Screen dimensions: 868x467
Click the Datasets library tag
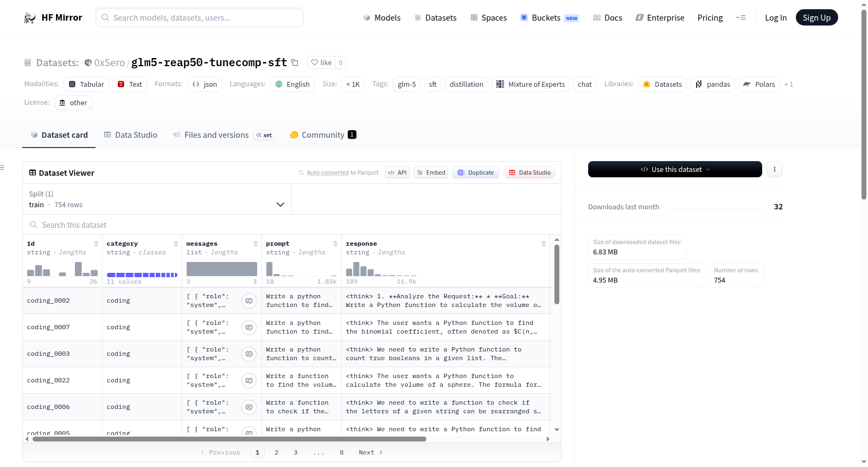click(662, 84)
